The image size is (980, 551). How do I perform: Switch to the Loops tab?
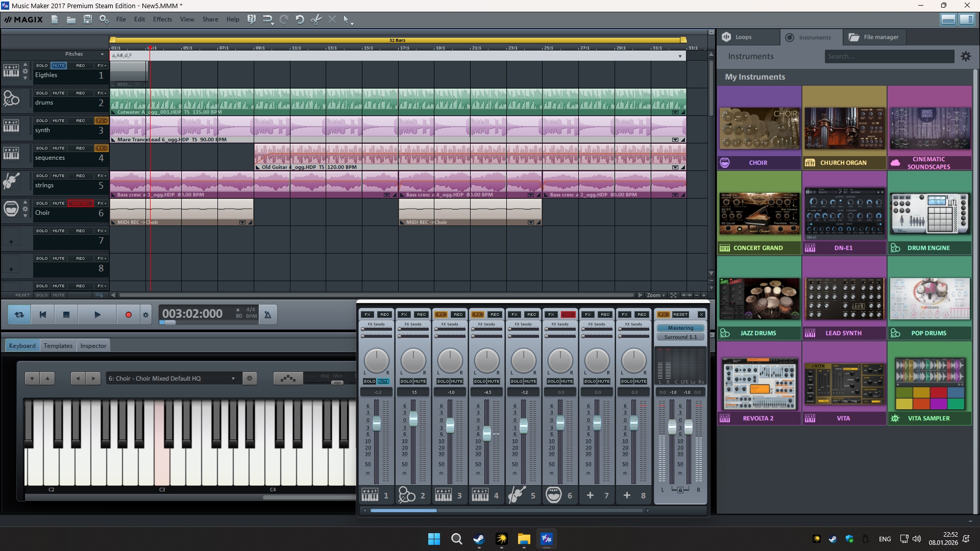point(743,37)
